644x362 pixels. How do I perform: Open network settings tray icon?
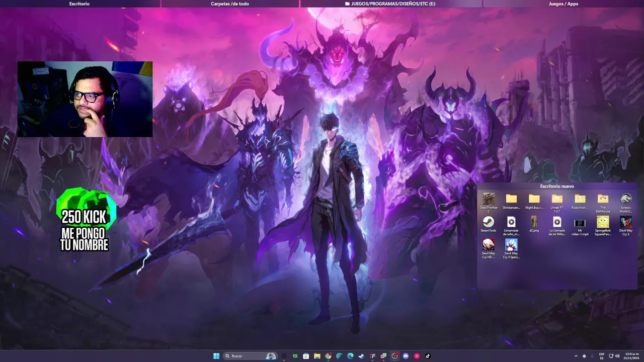pos(611,356)
